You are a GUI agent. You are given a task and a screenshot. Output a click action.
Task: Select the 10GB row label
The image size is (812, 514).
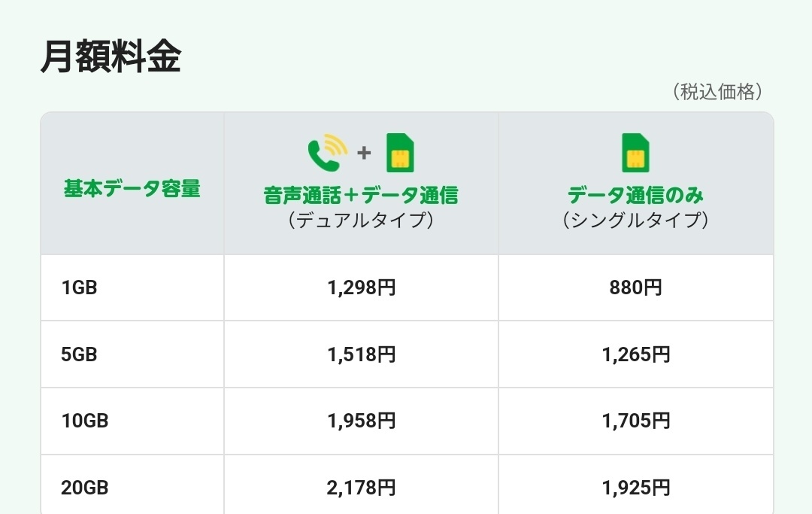[85, 421]
